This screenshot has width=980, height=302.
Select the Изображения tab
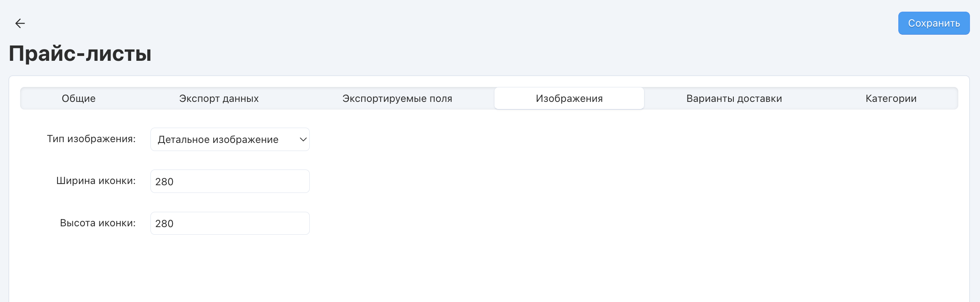569,99
